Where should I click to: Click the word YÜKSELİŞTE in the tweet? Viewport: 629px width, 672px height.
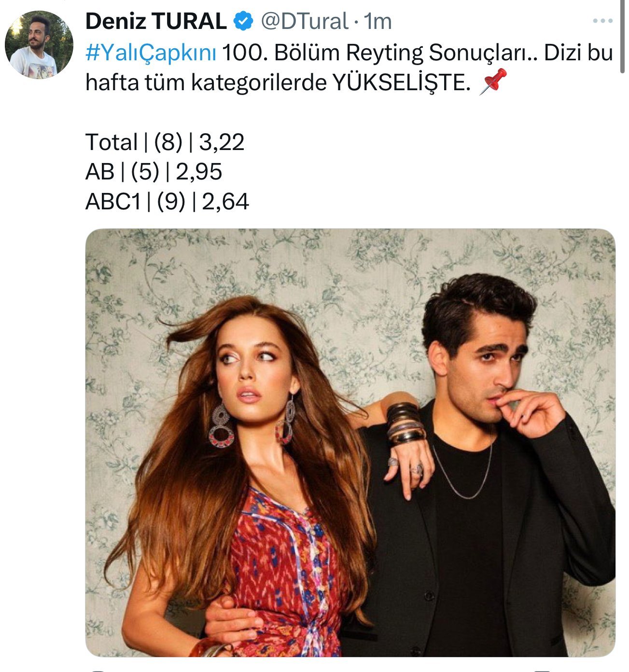[401, 83]
